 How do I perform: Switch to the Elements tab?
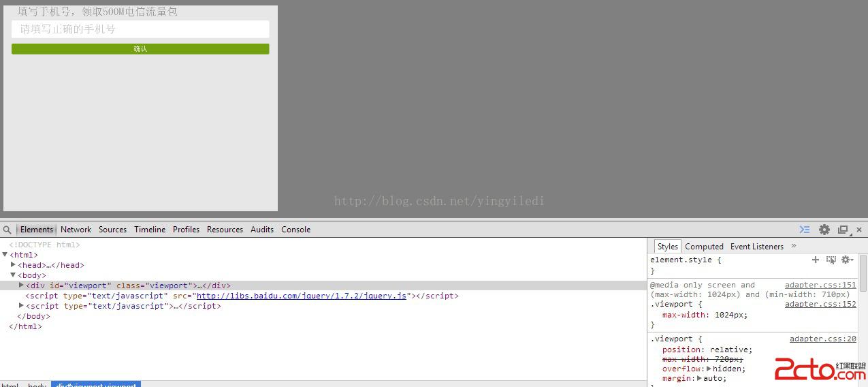point(37,230)
